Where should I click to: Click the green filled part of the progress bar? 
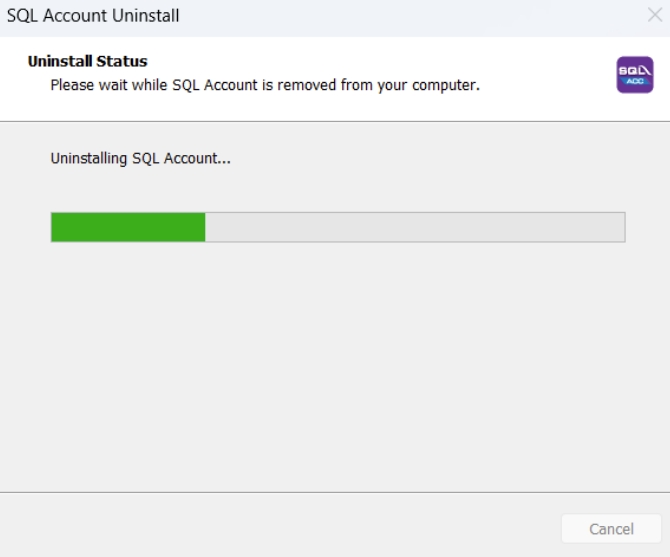point(128,227)
